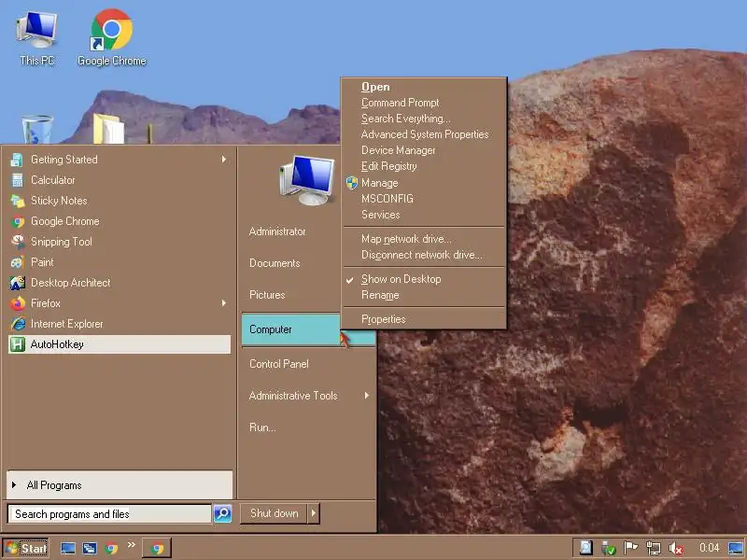Launch Firefox from the Start menu
The width and height of the screenshot is (747, 560).
click(120, 302)
